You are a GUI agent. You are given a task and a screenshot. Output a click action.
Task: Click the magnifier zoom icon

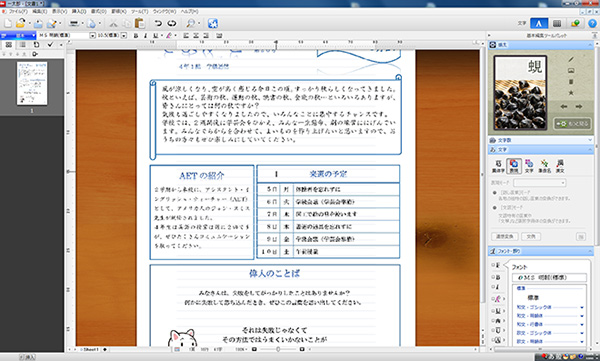tap(190, 23)
